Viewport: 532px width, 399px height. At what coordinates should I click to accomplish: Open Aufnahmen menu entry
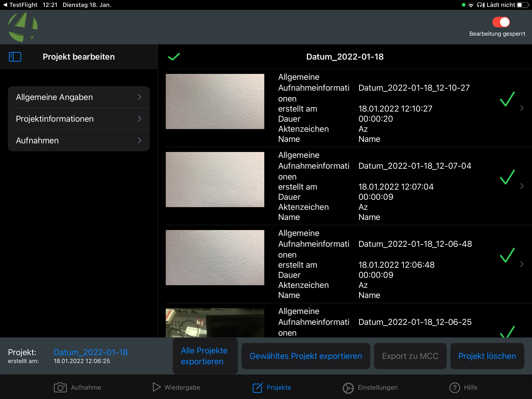click(x=79, y=140)
